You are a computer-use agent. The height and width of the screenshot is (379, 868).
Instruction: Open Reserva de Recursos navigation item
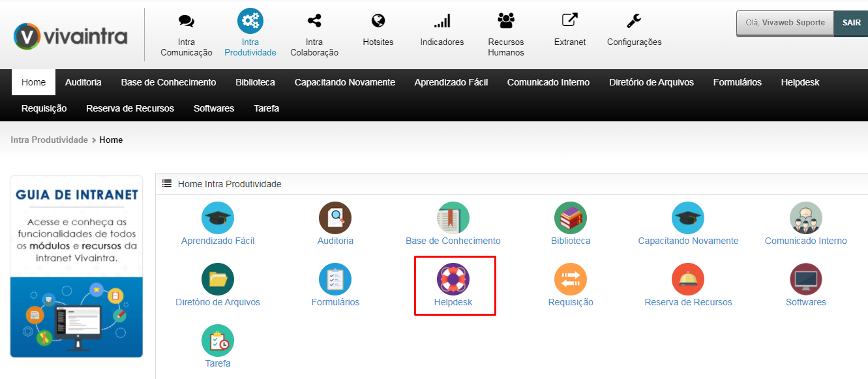click(x=130, y=108)
